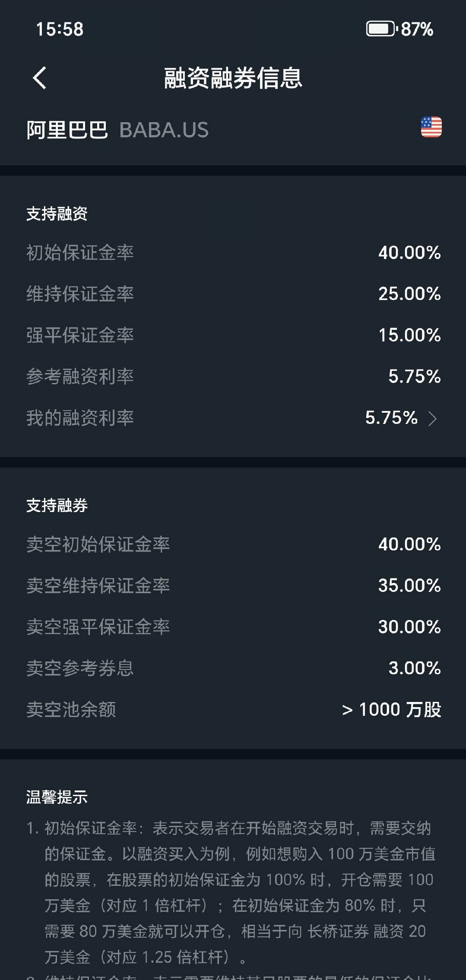466x980 pixels.
Task: Select the 阿里巴巴 stock name
Action: (x=67, y=130)
